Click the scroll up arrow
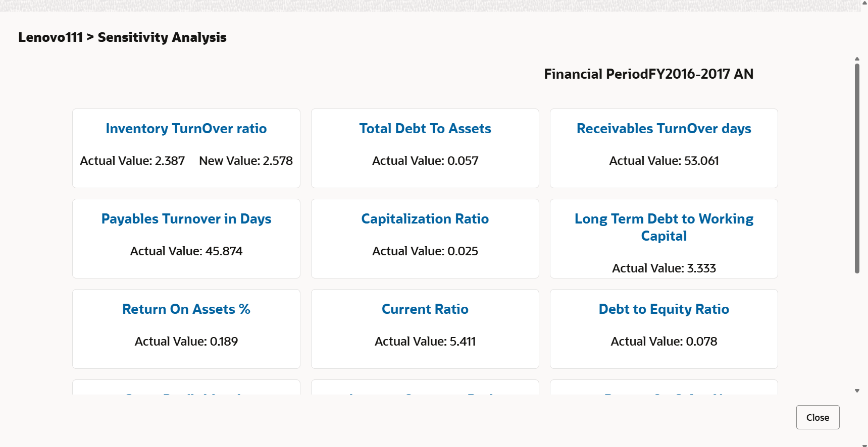Screen dimensions: 868x447 [x=857, y=59]
